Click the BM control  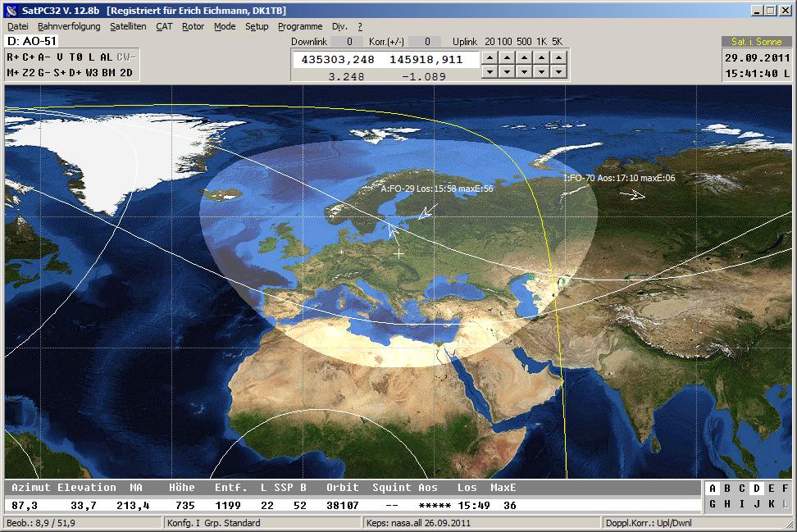[108, 72]
